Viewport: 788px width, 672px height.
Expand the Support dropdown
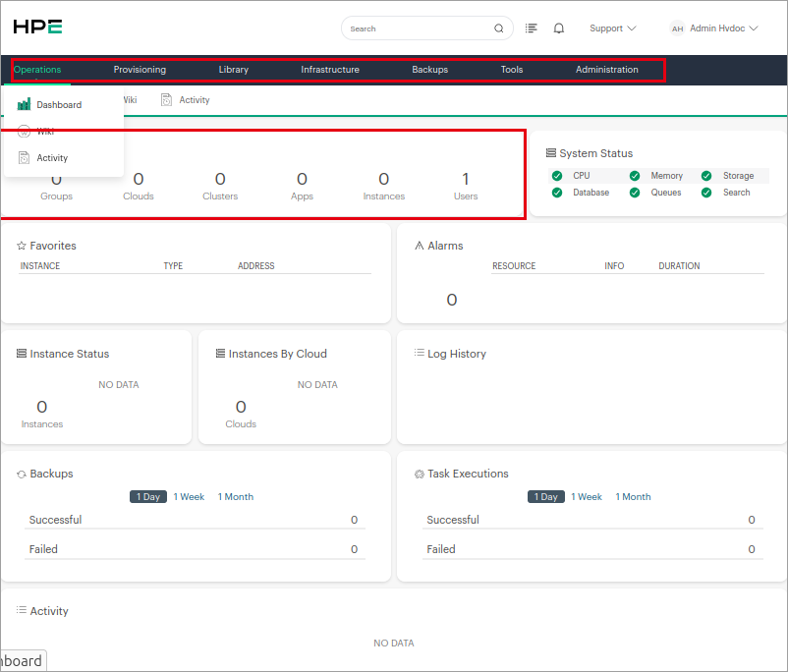[x=612, y=28]
